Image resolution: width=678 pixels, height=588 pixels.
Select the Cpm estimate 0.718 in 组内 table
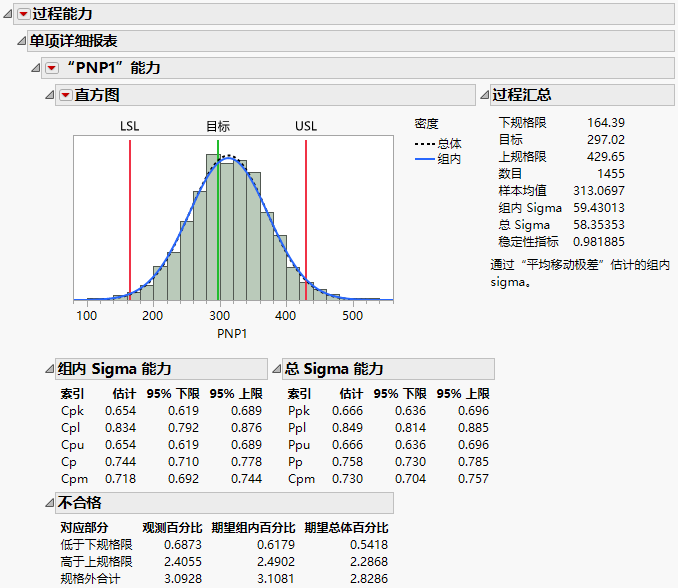click(x=121, y=479)
